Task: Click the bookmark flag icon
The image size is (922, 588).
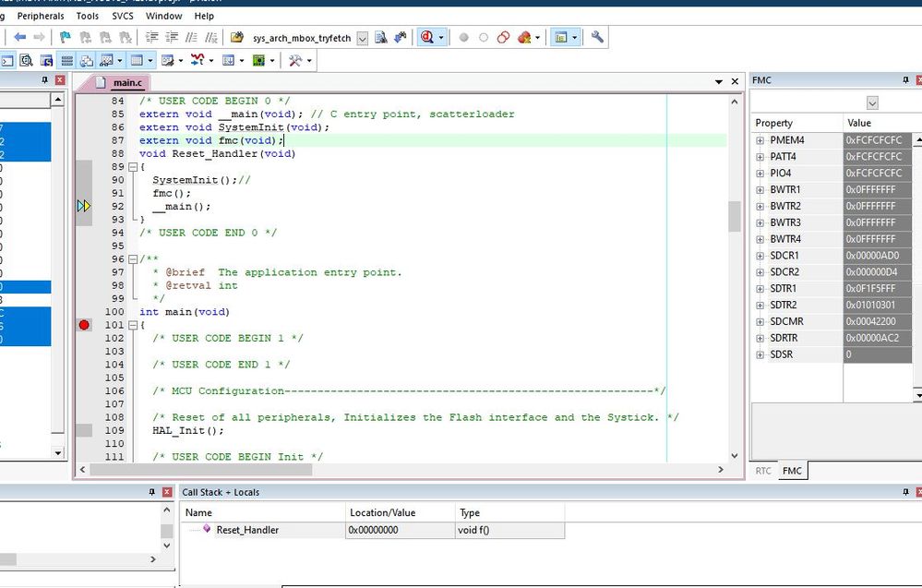Action: (x=65, y=37)
